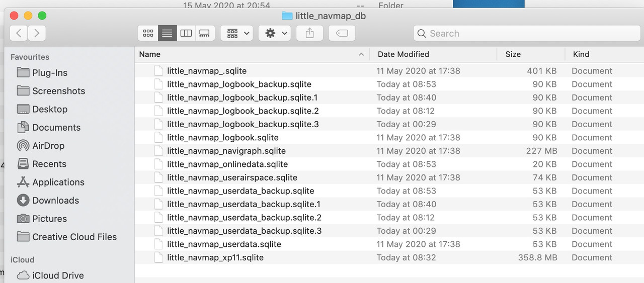Go forward with the right chevron button
This screenshot has width=644, height=283.
[36, 33]
